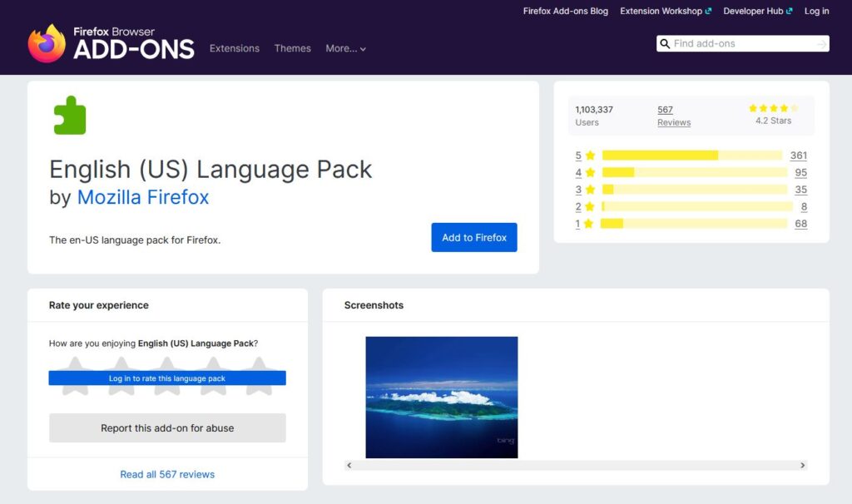This screenshot has height=504, width=852.
Task: Click the external link icon beside Developer Hub
Action: [x=789, y=11]
